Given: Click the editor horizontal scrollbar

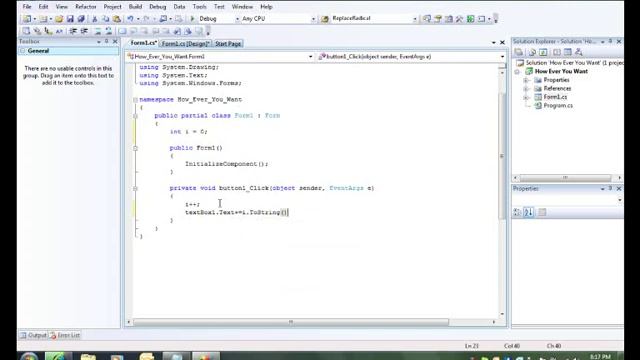Looking at the screenshot, I should 311,322.
